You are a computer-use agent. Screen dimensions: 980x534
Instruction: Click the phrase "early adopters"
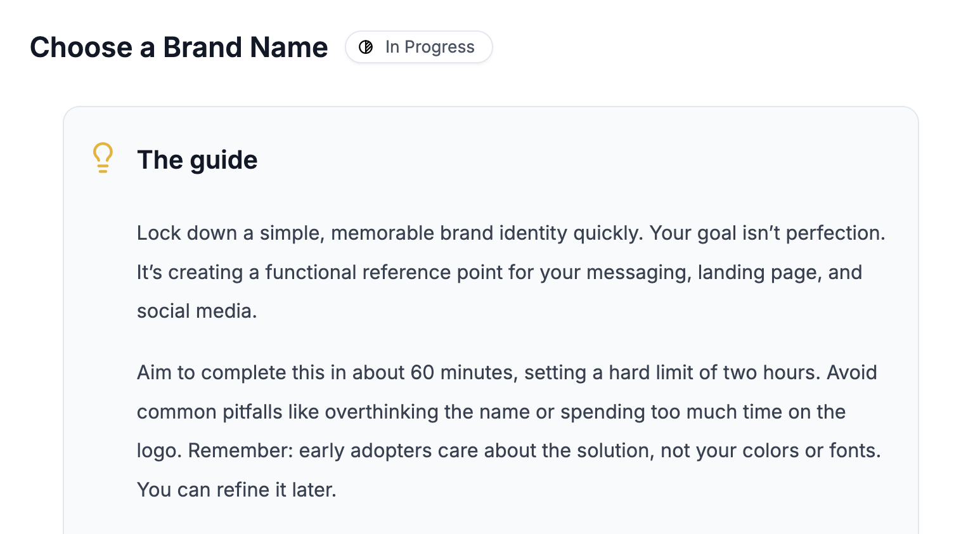point(388,450)
